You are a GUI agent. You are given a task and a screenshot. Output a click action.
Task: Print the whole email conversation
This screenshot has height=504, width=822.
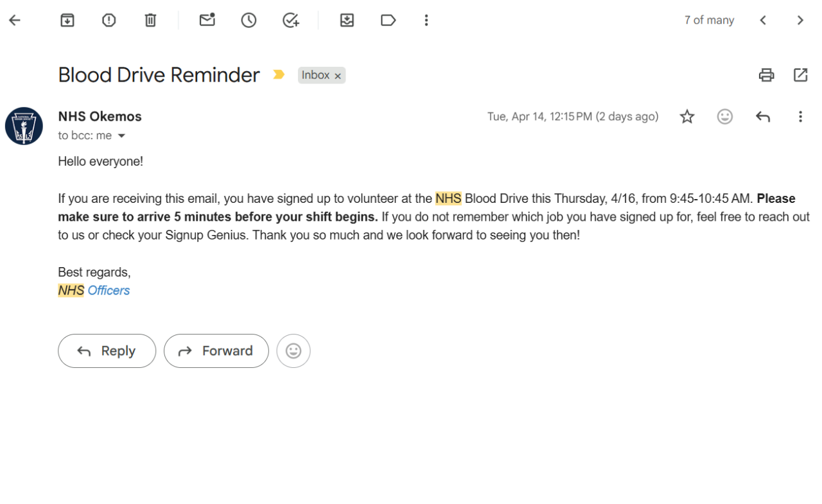pos(766,75)
